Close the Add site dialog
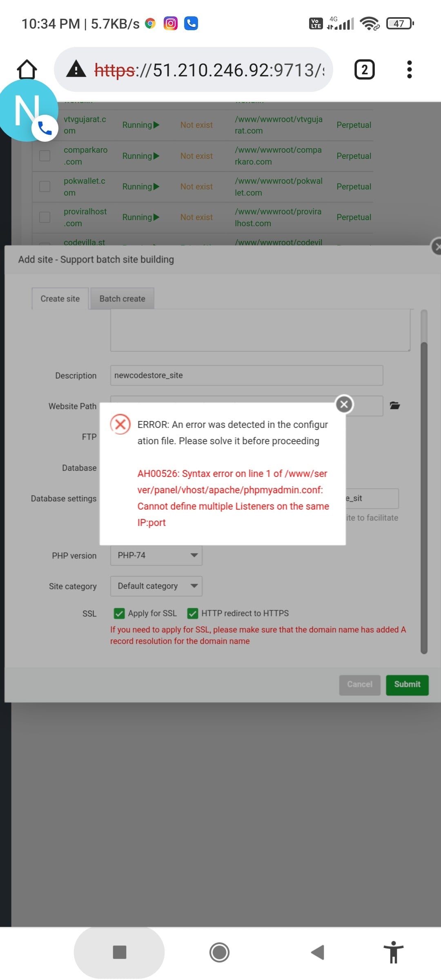This screenshot has height=980, width=441. pyautogui.click(x=437, y=246)
